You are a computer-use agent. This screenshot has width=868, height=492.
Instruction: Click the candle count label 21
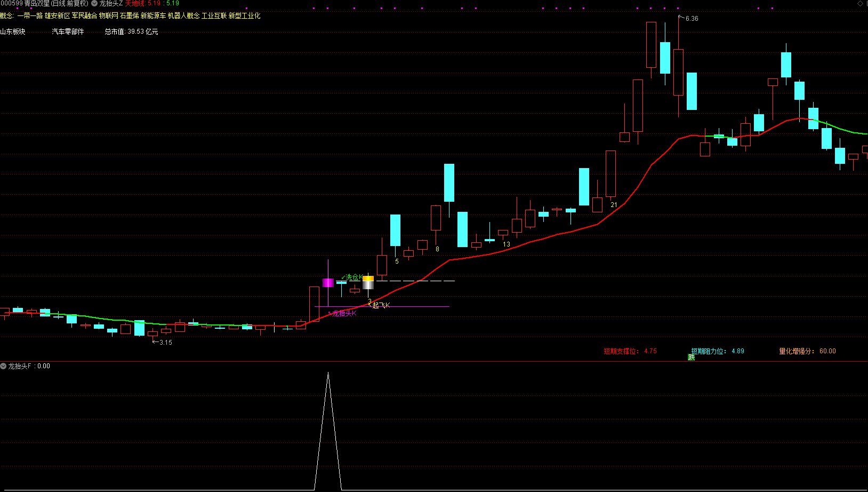pyautogui.click(x=614, y=205)
